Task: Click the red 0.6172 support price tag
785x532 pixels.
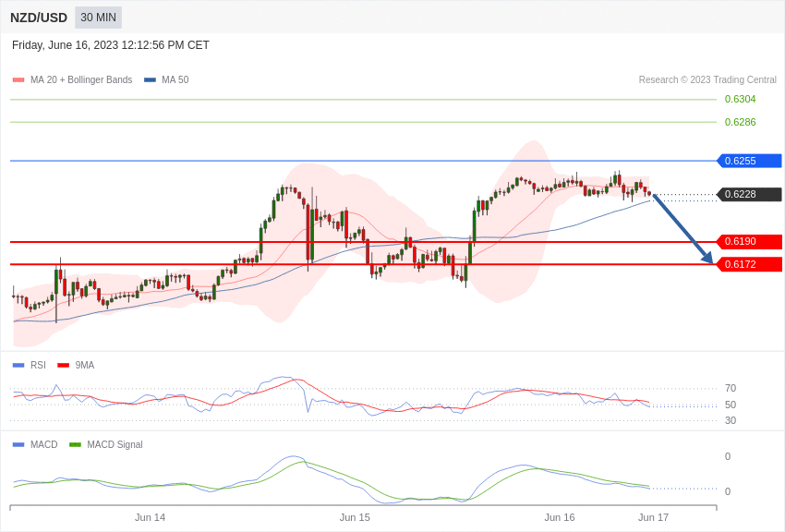Action: [750, 264]
